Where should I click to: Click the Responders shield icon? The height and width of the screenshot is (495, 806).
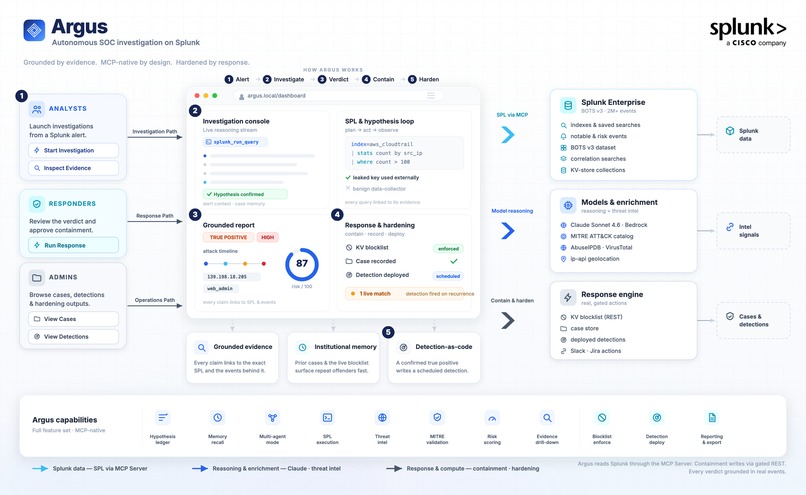click(x=36, y=204)
